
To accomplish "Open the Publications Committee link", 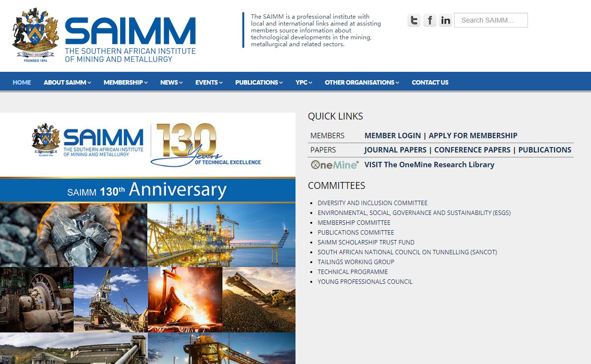I will pyautogui.click(x=356, y=232).
